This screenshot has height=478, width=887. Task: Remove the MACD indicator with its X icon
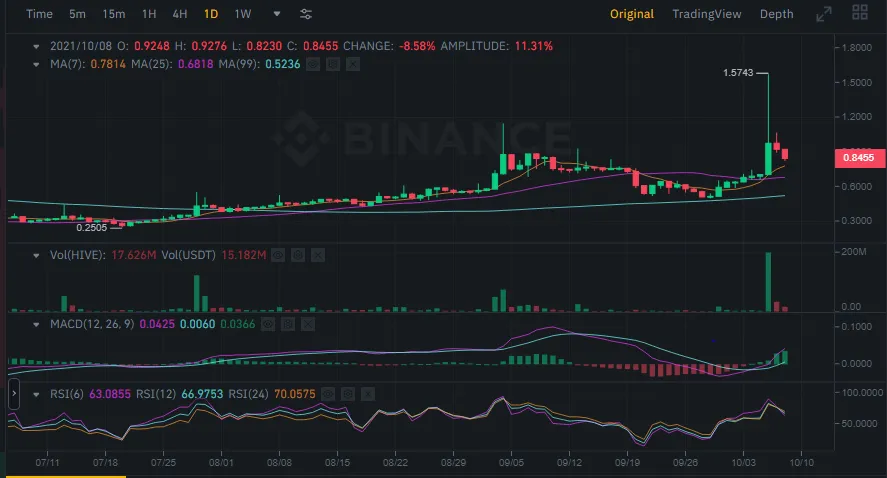(x=308, y=325)
